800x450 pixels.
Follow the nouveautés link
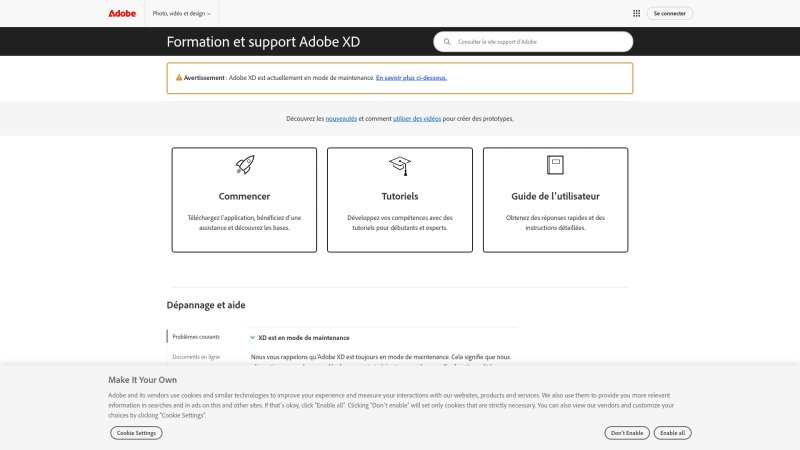(341, 118)
